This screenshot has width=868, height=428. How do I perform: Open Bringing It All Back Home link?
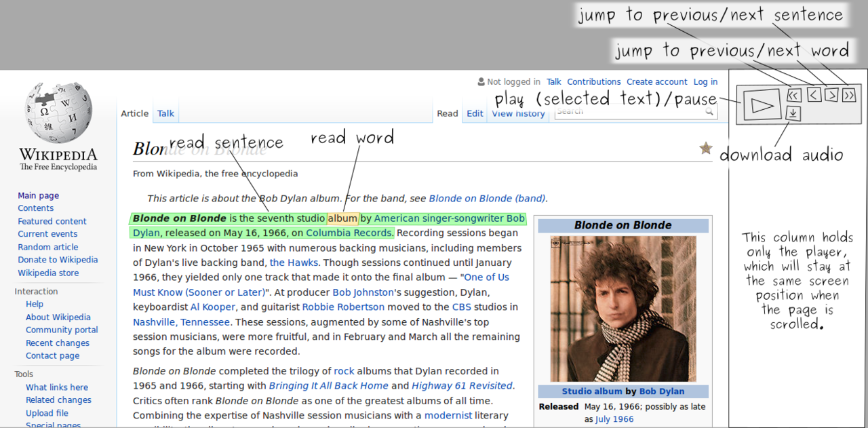(x=328, y=386)
